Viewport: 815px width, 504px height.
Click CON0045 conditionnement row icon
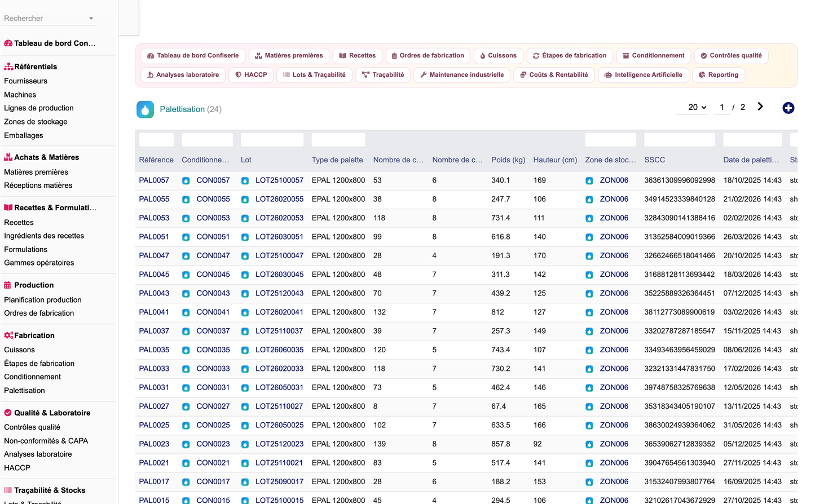pos(186,275)
